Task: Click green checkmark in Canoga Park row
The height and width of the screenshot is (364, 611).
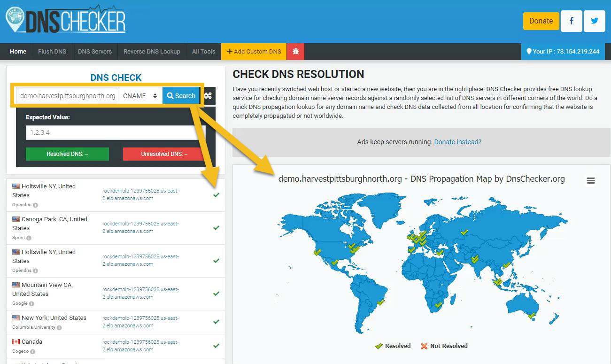Action: (x=216, y=228)
